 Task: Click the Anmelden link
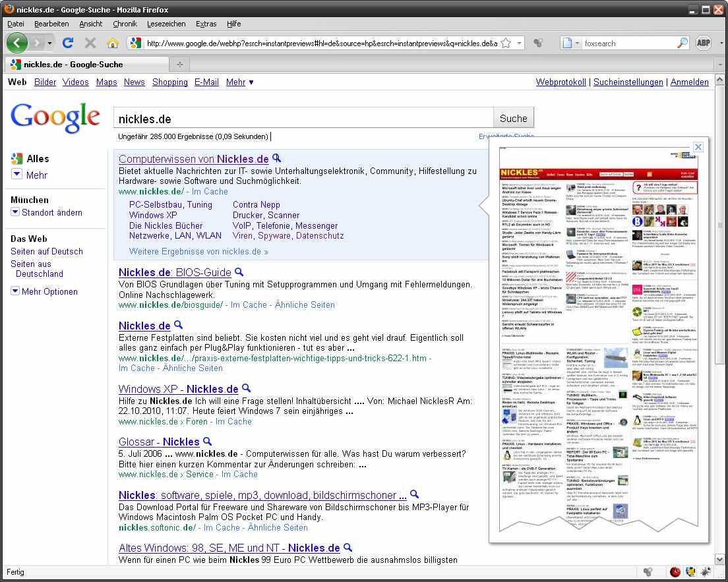(x=690, y=82)
